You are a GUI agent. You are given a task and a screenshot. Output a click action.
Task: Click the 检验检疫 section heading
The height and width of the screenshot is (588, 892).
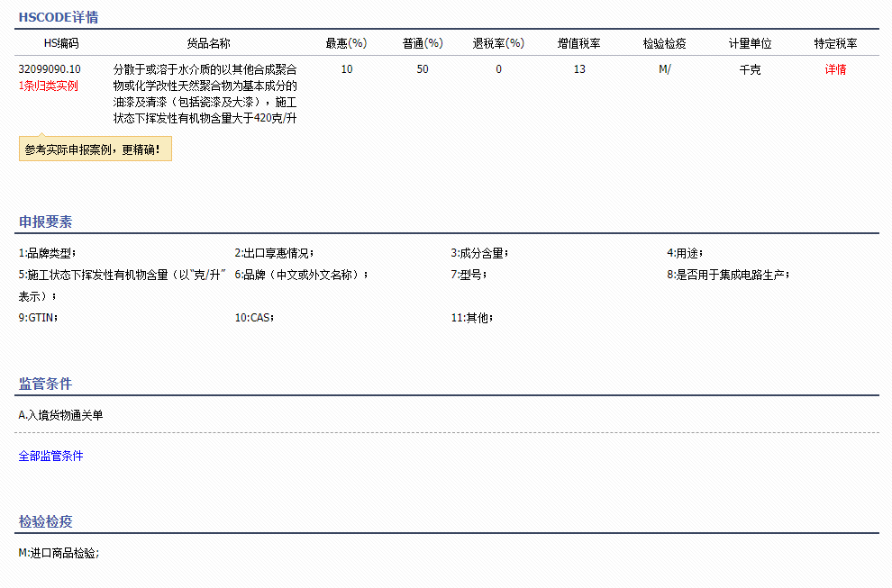[36, 520]
